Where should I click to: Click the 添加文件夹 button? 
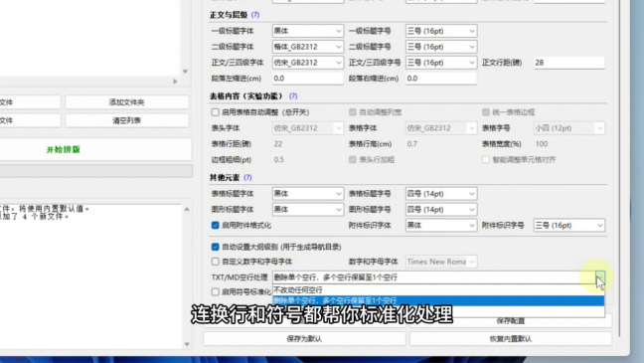pos(127,102)
